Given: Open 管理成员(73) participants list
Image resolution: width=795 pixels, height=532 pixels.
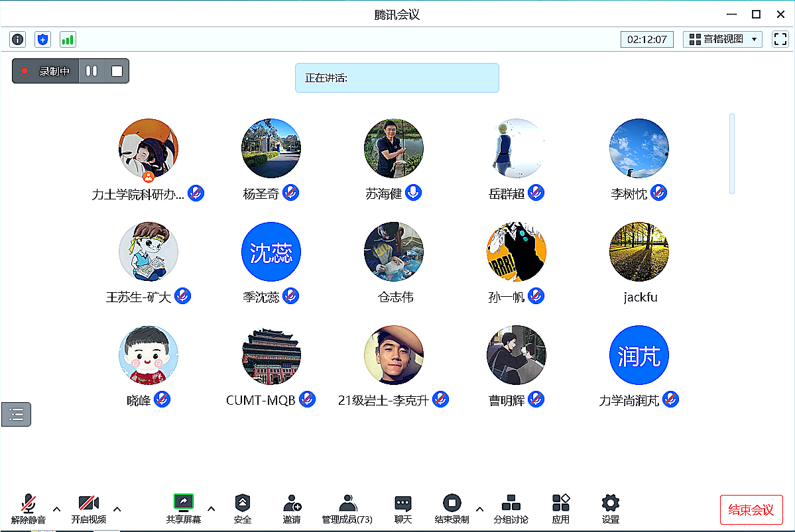Looking at the screenshot, I should 347,509.
